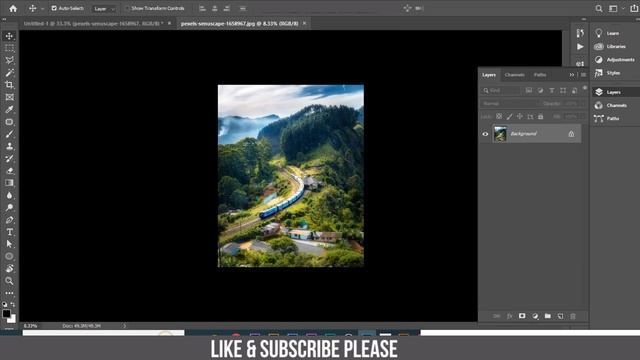This screenshot has width=640, height=360.
Task: Select the Eyedropper tool
Action: tap(9, 109)
